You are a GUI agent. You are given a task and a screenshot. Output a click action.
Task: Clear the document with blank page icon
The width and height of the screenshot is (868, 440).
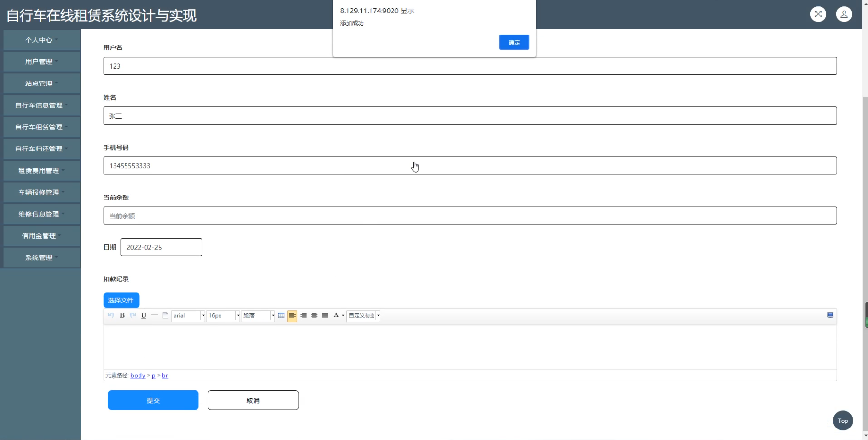[x=165, y=315]
